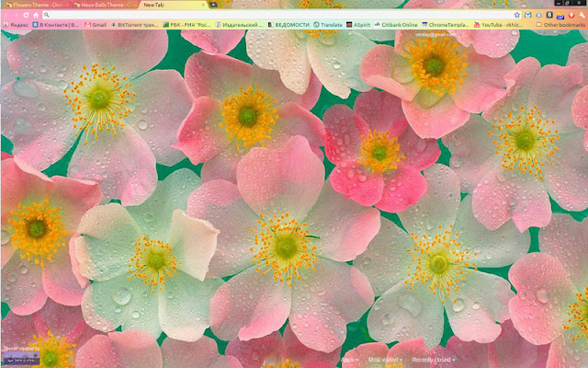This screenshot has width=588, height=368.
Task: Open a new tab with the plus button
Action: pos(213,5)
